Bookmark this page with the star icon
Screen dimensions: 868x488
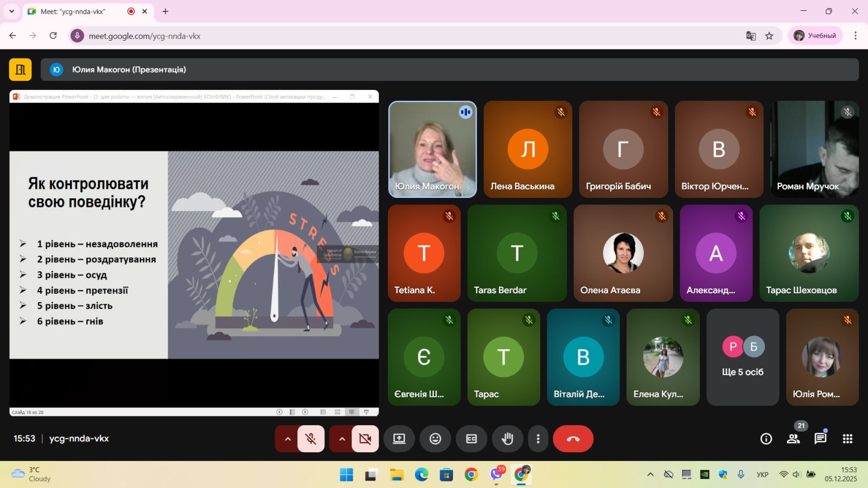coord(769,36)
